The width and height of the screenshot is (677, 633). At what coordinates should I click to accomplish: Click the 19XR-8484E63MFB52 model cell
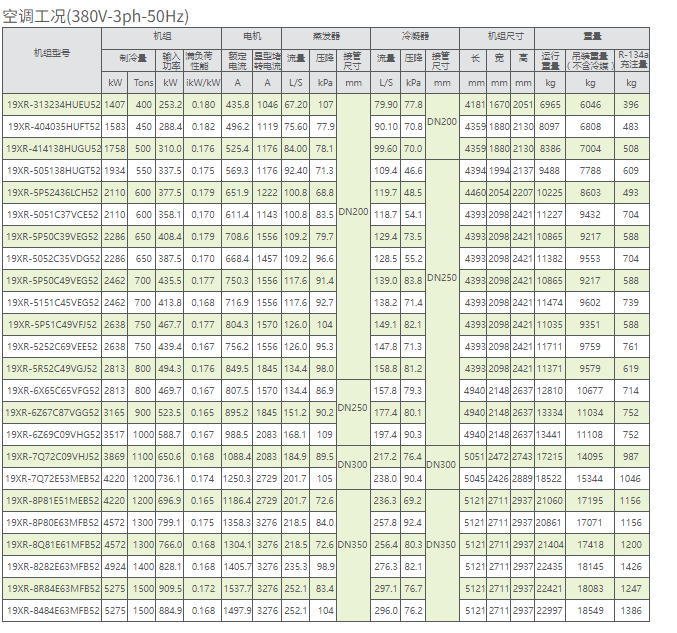[x=52, y=610]
